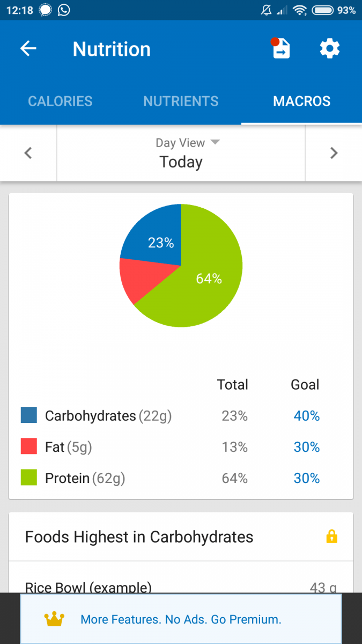Advance to next day with right chevron

pyautogui.click(x=334, y=153)
